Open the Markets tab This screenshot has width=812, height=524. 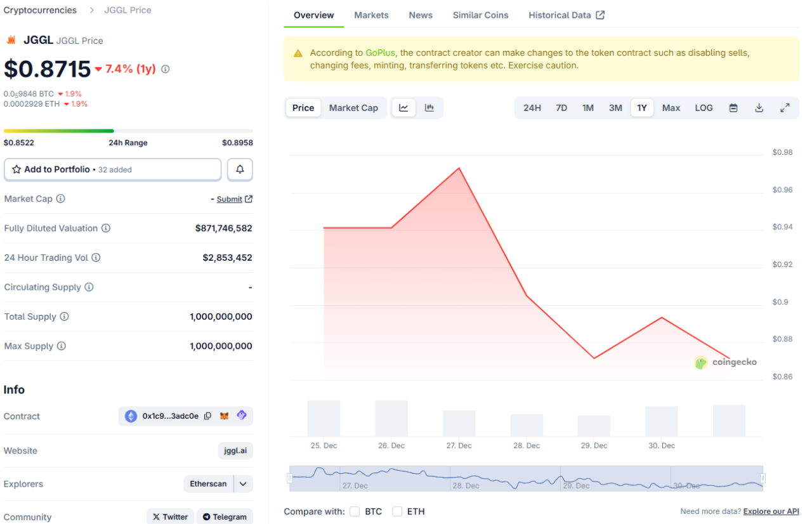pos(371,15)
